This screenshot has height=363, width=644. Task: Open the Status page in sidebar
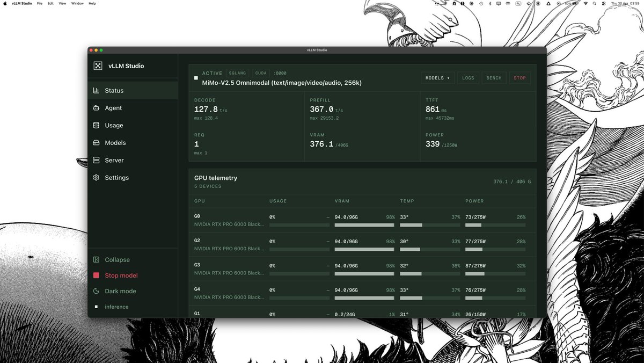[x=133, y=90]
